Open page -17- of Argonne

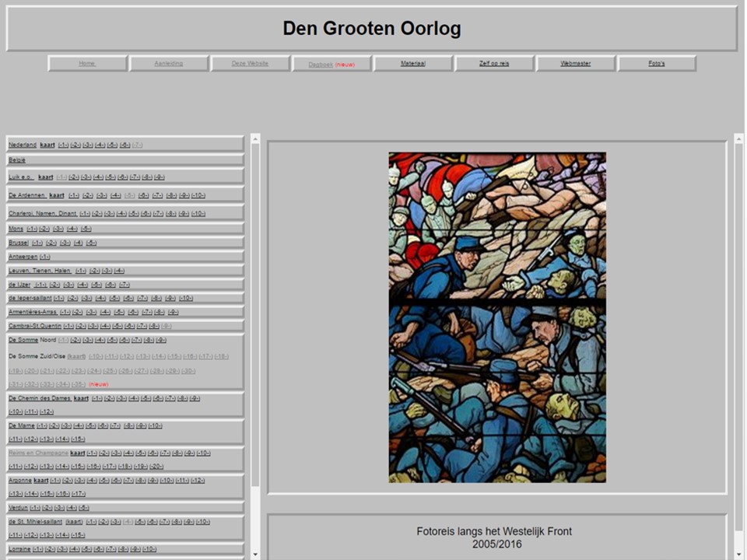[x=79, y=495]
